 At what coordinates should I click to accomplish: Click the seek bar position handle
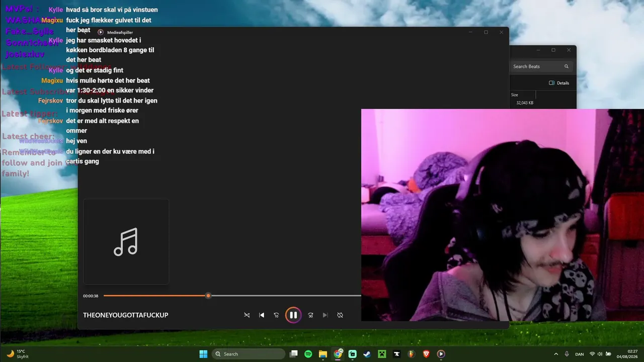click(x=208, y=296)
